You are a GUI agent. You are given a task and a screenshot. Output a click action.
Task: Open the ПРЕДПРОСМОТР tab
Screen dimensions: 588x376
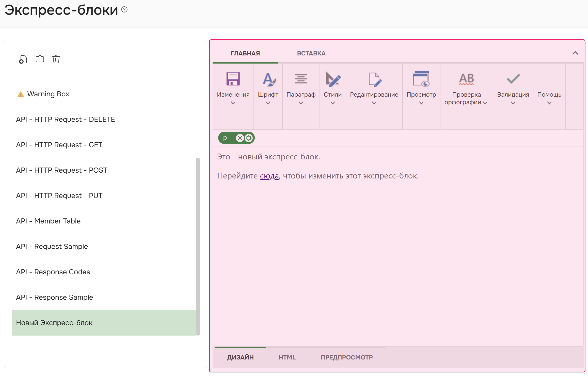pos(346,357)
